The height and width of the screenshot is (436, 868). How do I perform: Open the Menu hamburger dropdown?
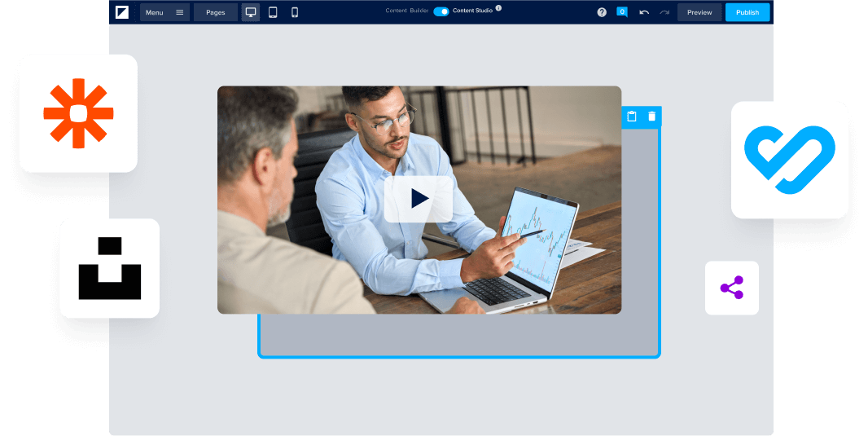point(164,12)
